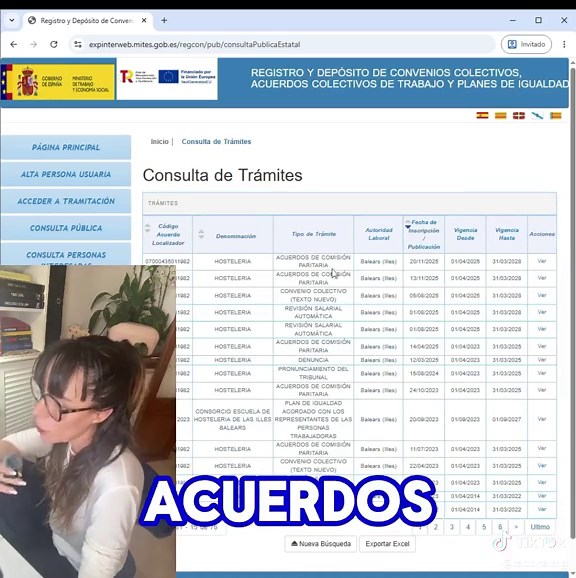Image resolution: width=576 pixels, height=578 pixels.
Task: Go to results page 6
Action: (x=500, y=527)
